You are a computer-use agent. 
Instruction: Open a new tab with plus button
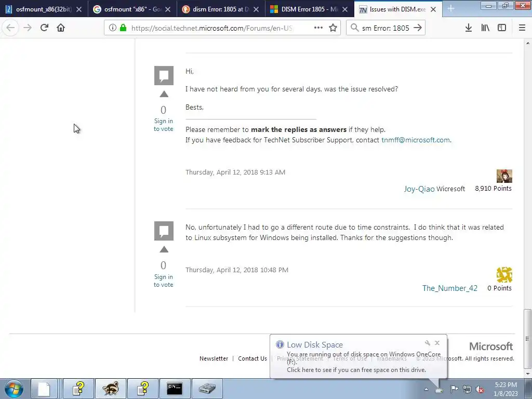[450, 9]
